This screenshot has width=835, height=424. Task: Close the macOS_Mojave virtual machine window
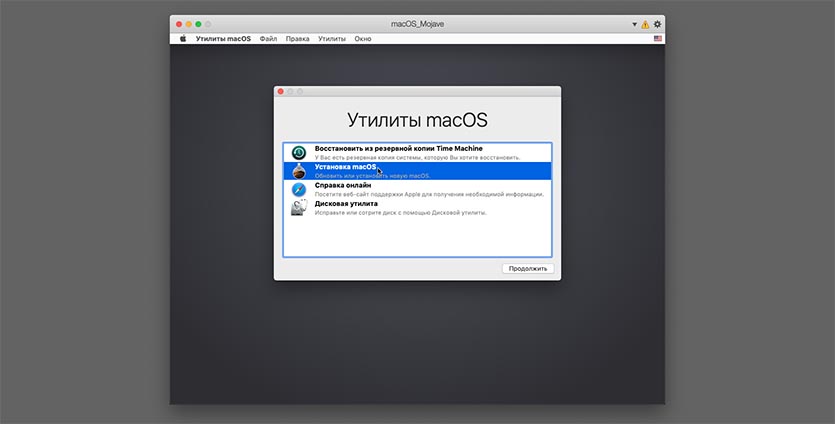click(179, 24)
